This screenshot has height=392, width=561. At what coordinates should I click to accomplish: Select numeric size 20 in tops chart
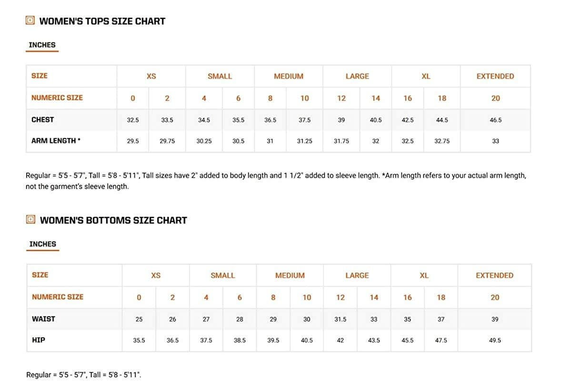[x=496, y=98]
